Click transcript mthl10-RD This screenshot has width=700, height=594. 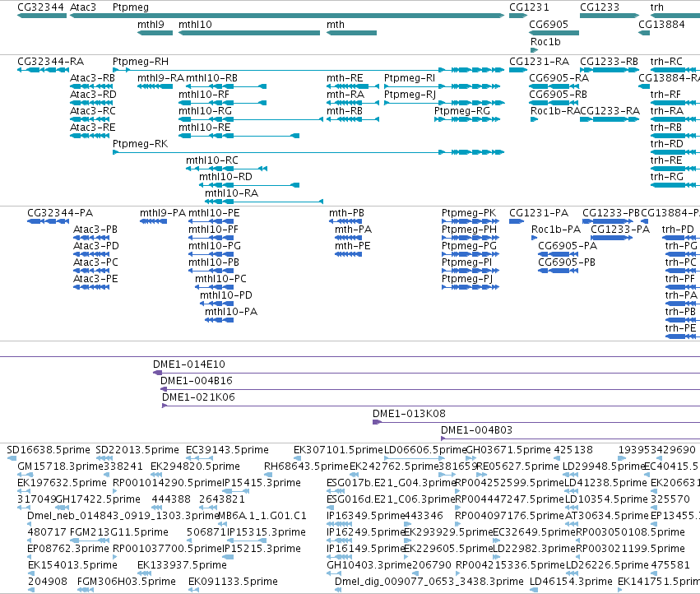(x=225, y=177)
